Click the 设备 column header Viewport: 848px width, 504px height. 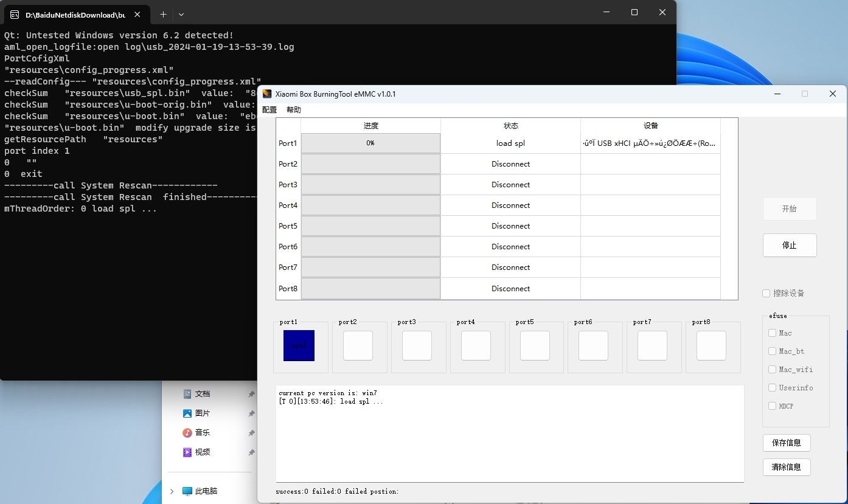click(650, 126)
